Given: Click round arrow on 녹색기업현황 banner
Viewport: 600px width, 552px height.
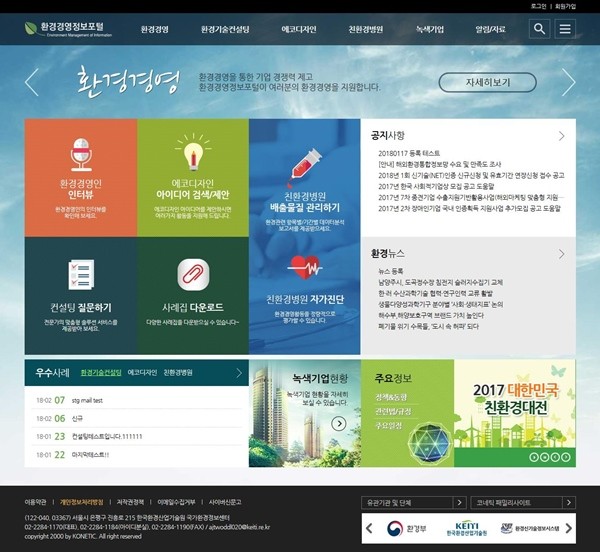Looking at the screenshot, I should click(x=339, y=424).
